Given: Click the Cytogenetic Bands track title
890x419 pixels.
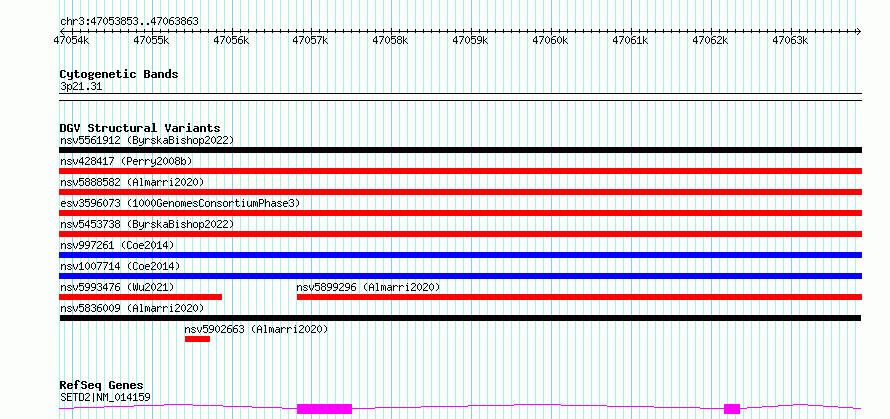Looking at the screenshot, I should pos(119,74).
